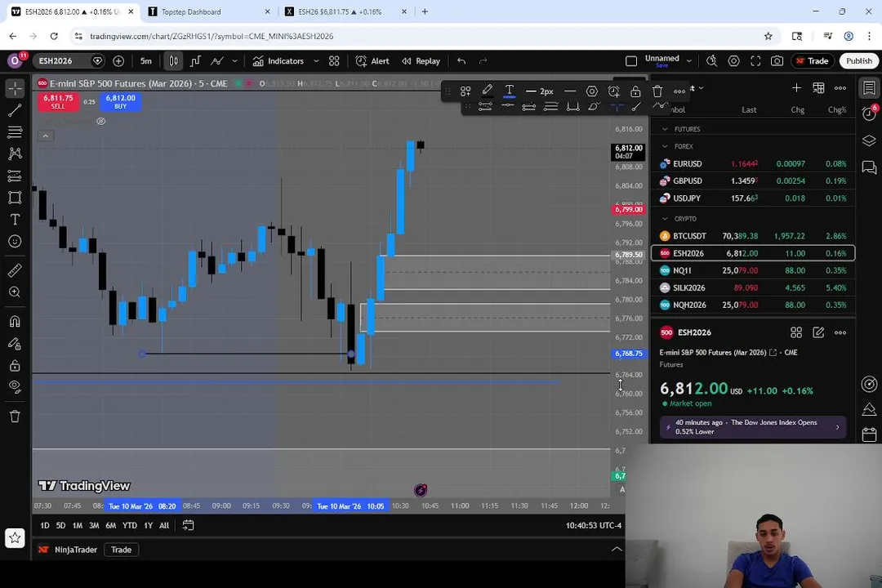Toggle lock all drawings in left toolbar

pos(15,366)
